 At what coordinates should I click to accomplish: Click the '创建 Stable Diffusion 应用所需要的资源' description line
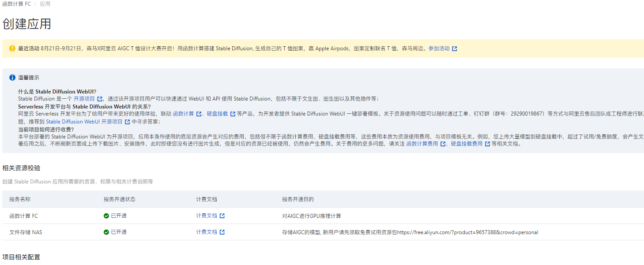(x=78, y=182)
